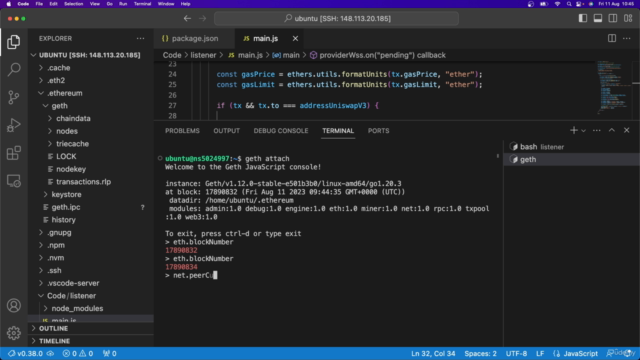The width and height of the screenshot is (640, 360).
Task: Click Ln 32, Col 34 status item
Action: click(x=433, y=353)
